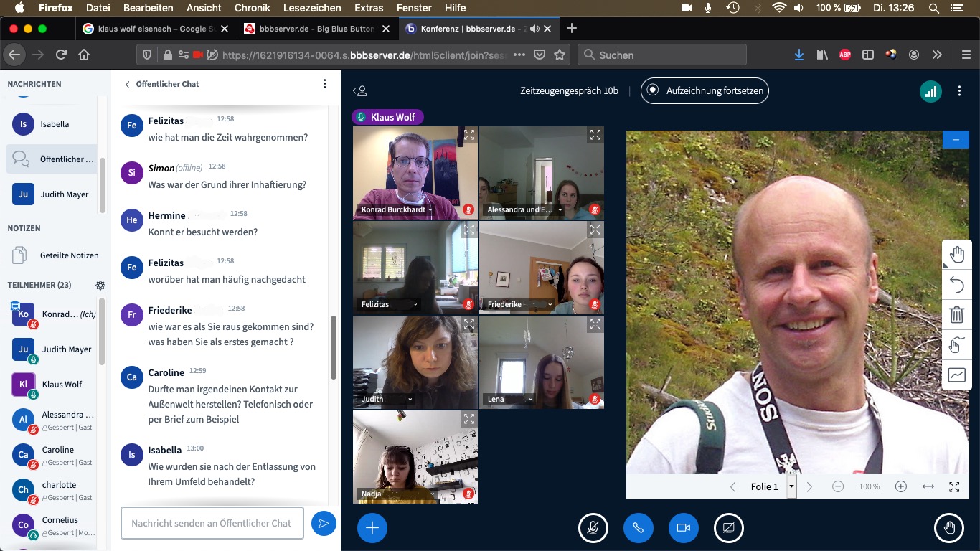Send the chat message with paper plane icon
The height and width of the screenshot is (551, 980).
[x=324, y=524]
